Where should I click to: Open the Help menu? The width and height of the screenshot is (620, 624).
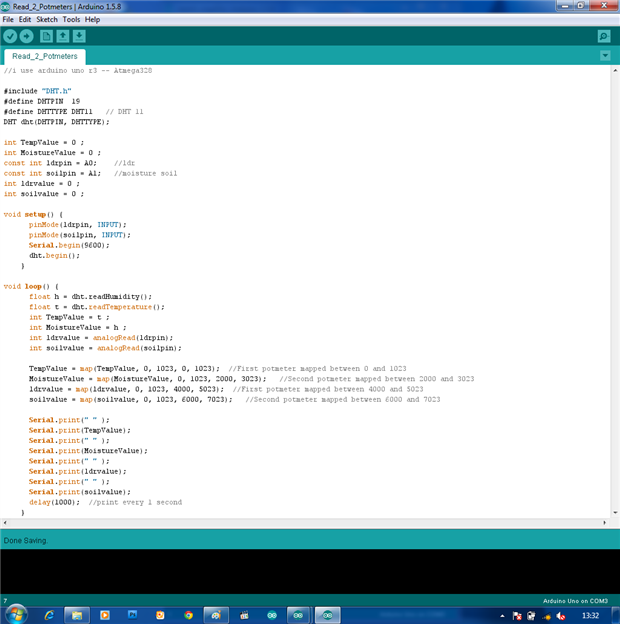point(93,19)
